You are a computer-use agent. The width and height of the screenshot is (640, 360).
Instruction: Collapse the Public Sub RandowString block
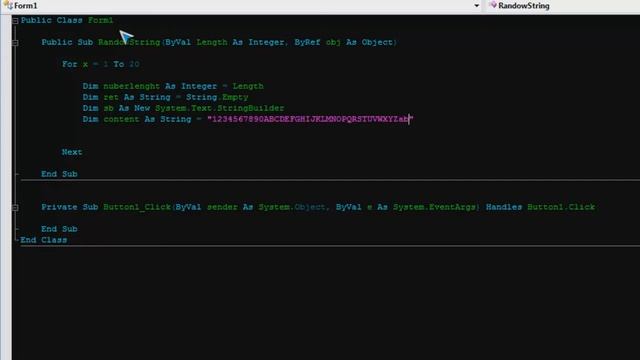15,42
